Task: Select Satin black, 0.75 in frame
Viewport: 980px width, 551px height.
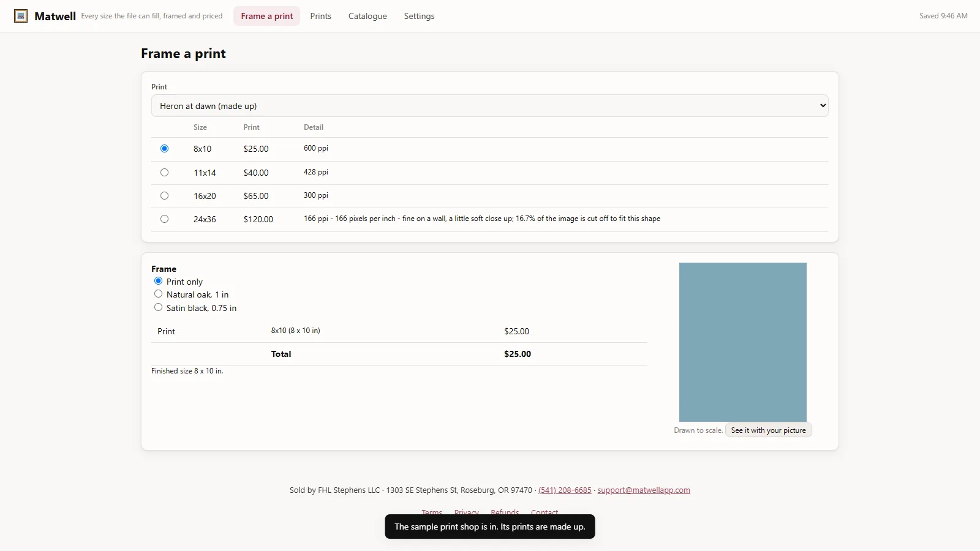Action: tap(158, 307)
